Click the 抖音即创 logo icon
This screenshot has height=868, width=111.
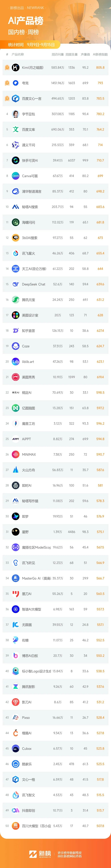[x=15, y=810]
